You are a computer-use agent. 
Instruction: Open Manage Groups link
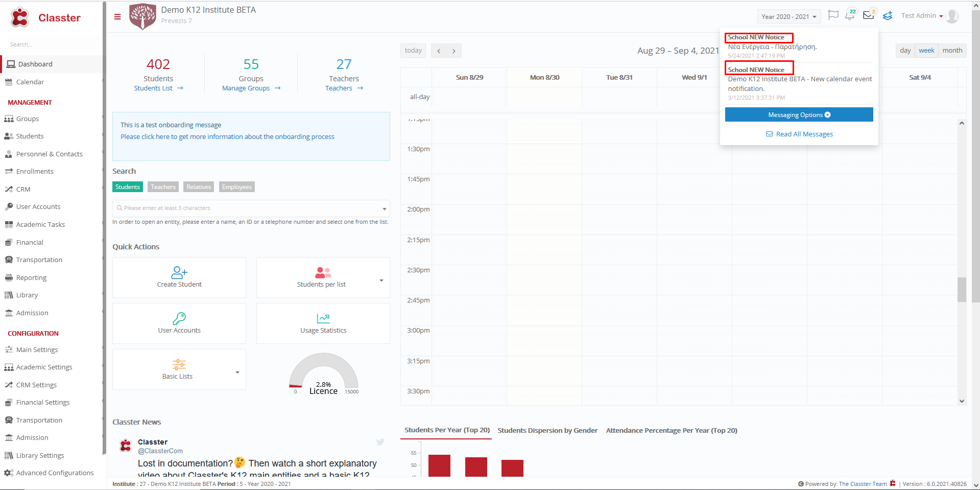click(x=251, y=88)
